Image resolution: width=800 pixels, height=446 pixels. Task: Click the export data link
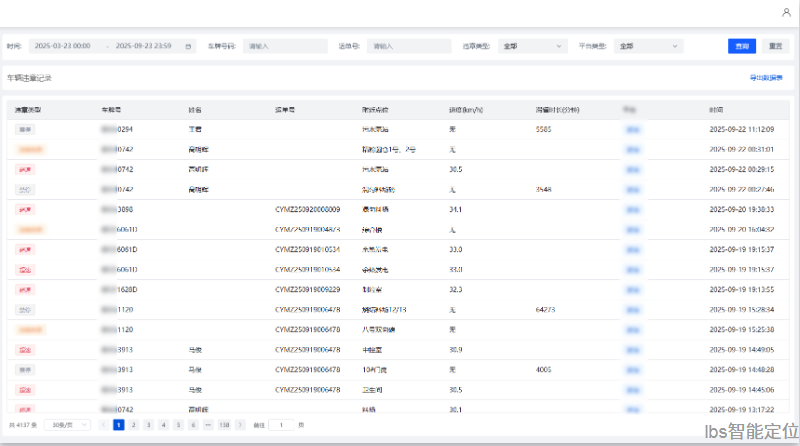click(766, 78)
